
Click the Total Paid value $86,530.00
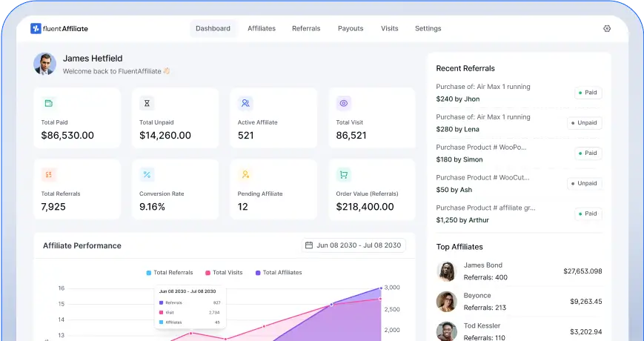[67, 135]
